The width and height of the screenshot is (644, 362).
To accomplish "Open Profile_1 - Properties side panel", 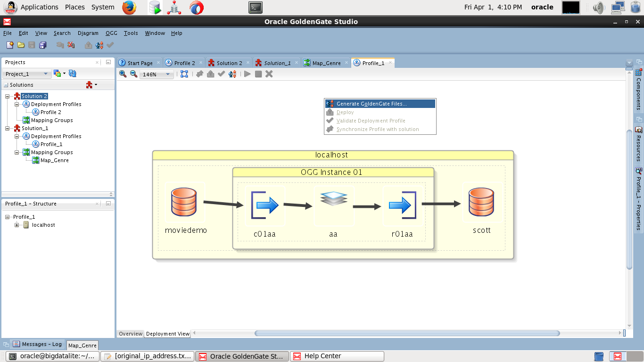I will coord(639,199).
